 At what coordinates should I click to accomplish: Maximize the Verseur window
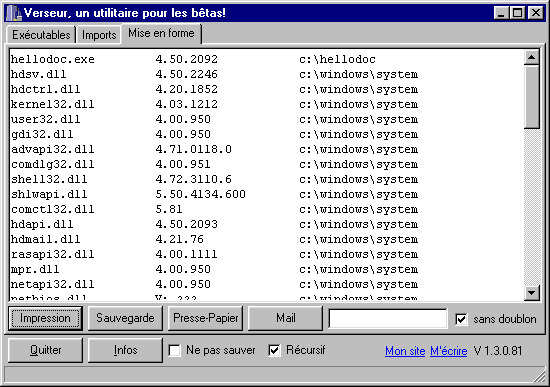tap(517, 13)
